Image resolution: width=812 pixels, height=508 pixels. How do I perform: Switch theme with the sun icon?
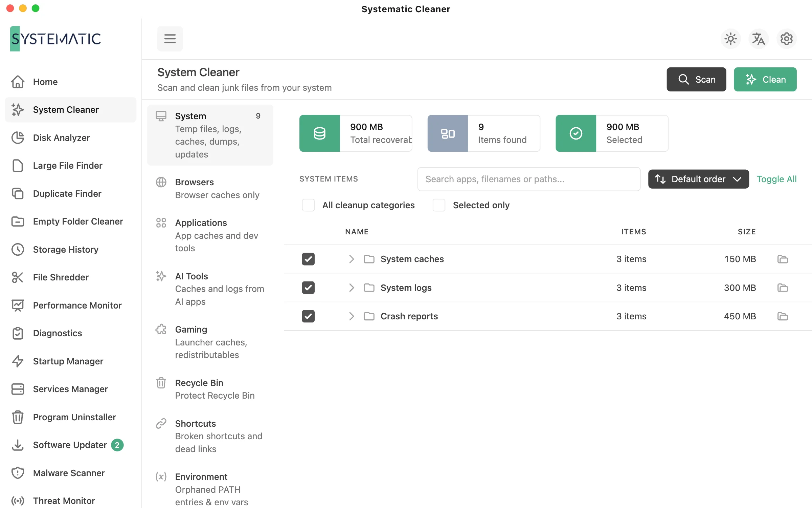[731, 39]
